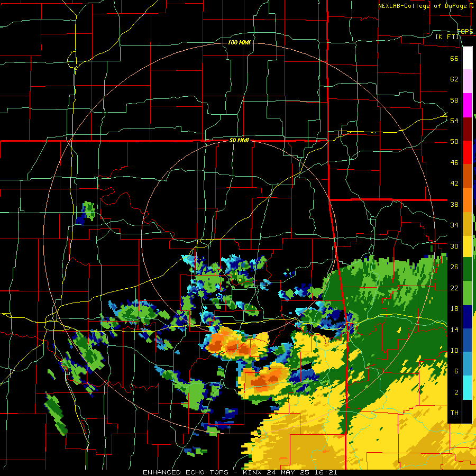
Task: Click the light pink legend swatch
Action: coord(467,81)
